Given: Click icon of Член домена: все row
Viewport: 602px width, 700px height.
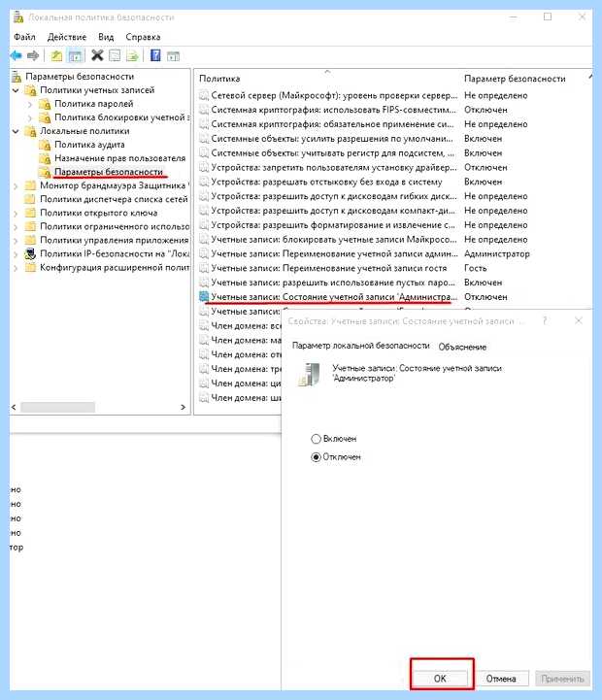Looking at the screenshot, I should pyautogui.click(x=204, y=326).
